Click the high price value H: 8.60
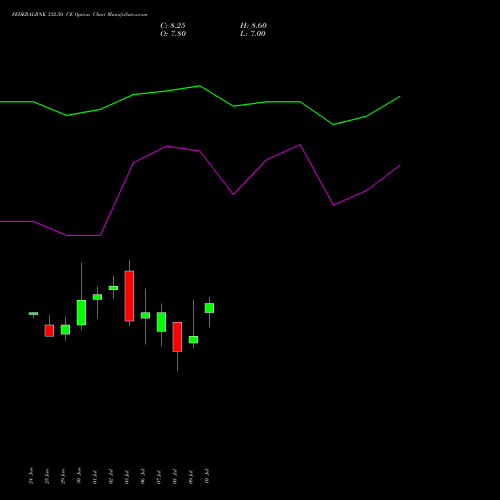 coord(253,26)
